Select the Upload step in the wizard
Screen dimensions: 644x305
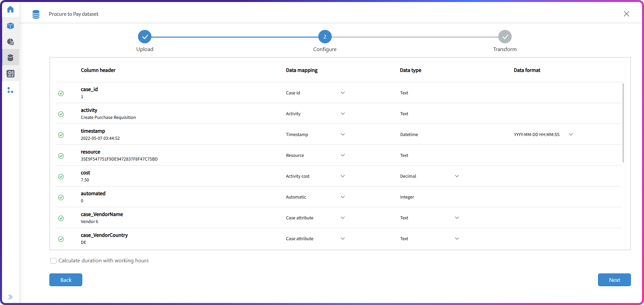pos(145,37)
